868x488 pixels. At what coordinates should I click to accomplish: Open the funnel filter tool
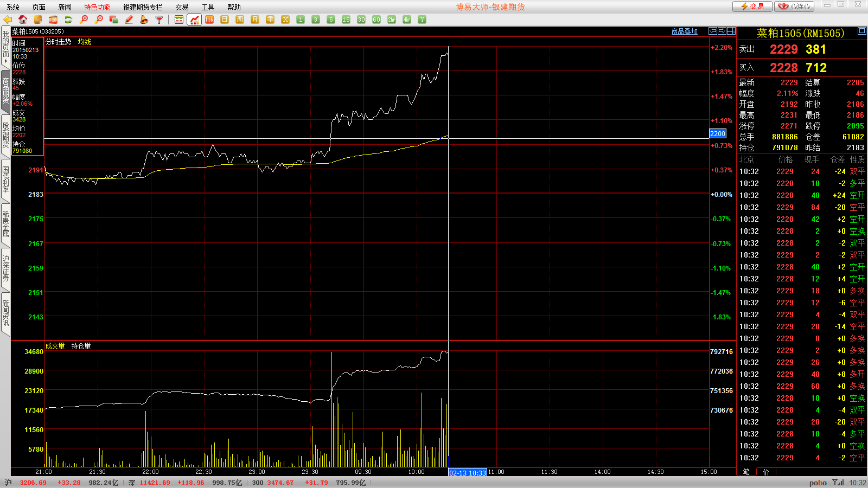(x=159, y=20)
